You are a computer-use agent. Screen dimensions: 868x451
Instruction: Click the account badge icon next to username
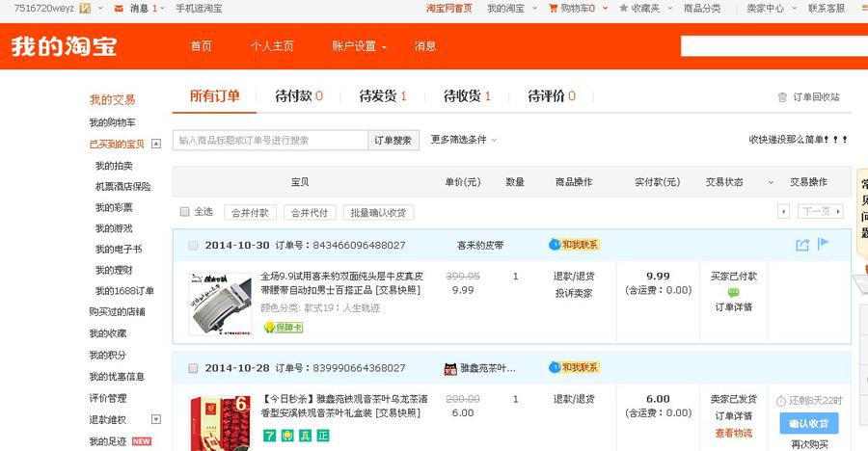[85, 9]
